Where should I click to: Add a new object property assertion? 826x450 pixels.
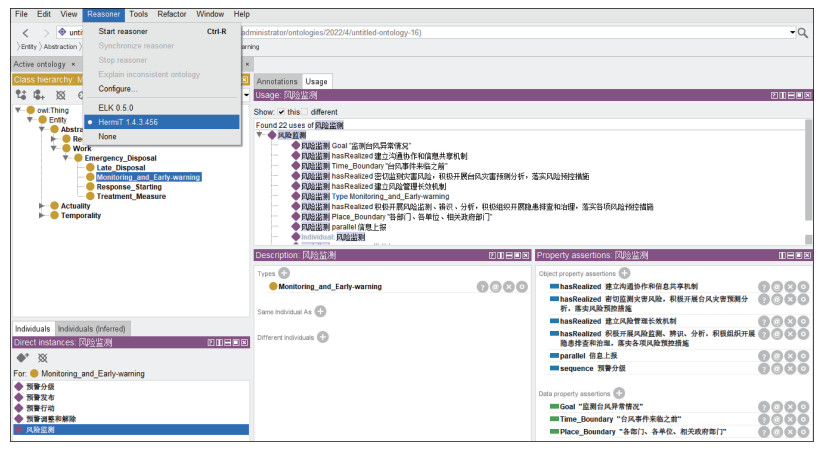pyautogui.click(x=624, y=273)
